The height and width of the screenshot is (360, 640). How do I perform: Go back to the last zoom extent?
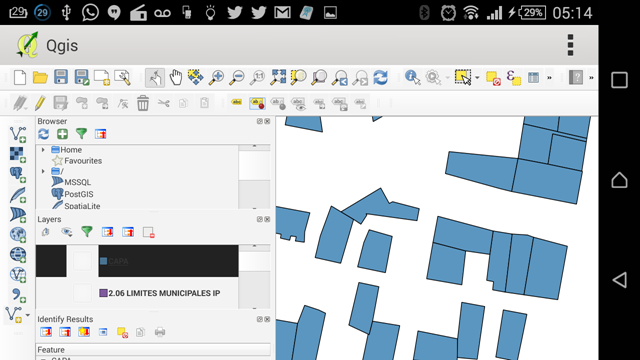click(340, 78)
